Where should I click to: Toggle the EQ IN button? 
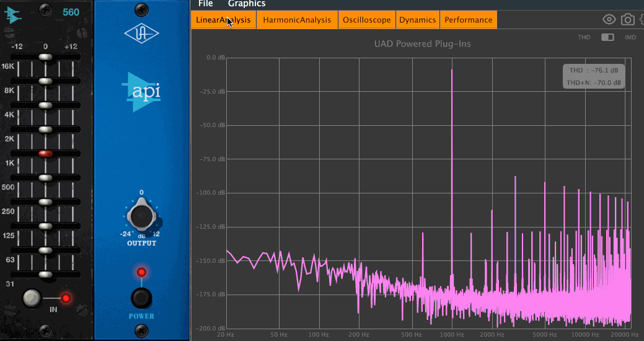[x=32, y=299]
